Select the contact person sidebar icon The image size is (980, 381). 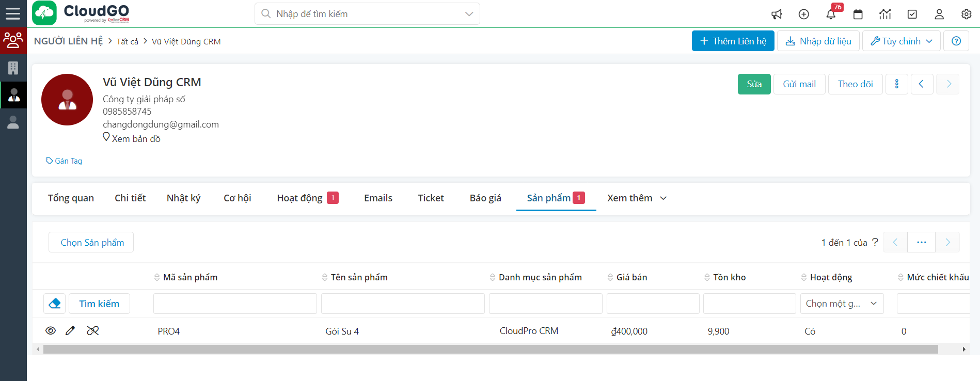pos(13,95)
